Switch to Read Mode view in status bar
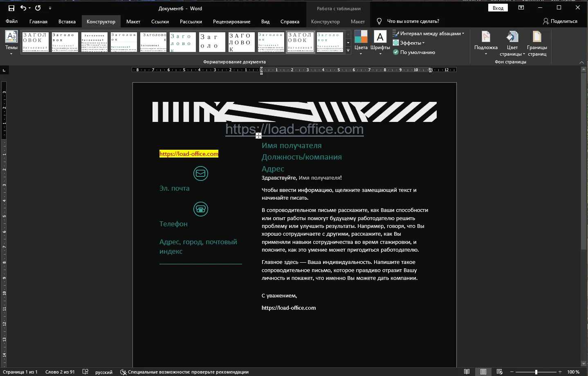This screenshot has height=376, width=588. [467, 371]
